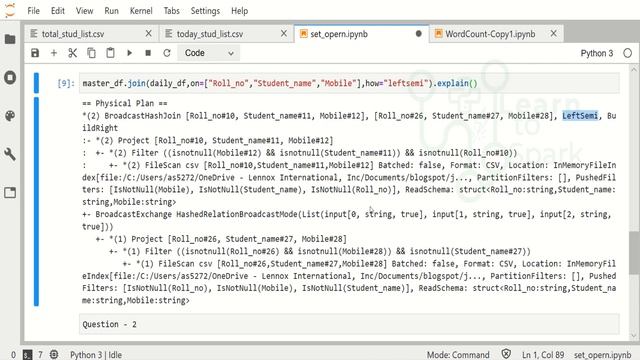Screen dimensions: 640x360
Task: Click the [9]: cell prompt
Action: tap(66, 83)
